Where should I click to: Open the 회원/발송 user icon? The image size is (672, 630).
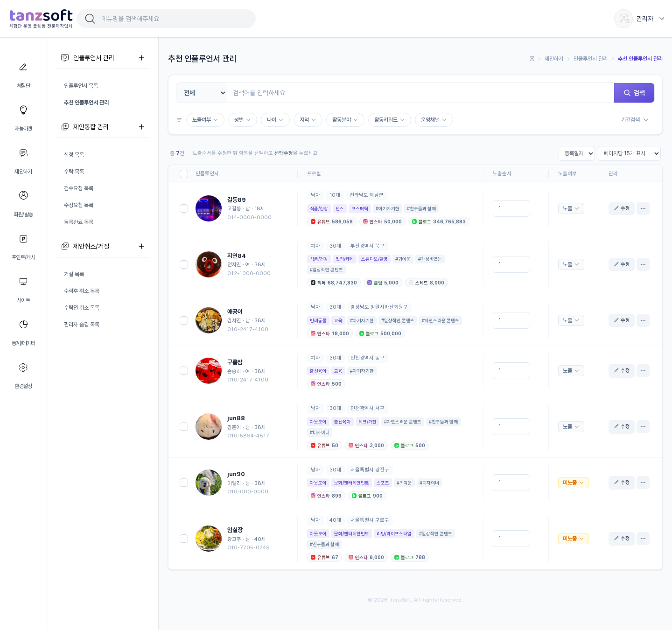23,195
